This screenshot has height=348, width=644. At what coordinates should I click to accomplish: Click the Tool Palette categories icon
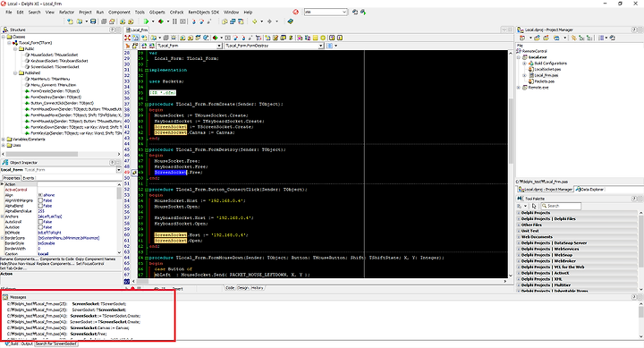(520, 206)
